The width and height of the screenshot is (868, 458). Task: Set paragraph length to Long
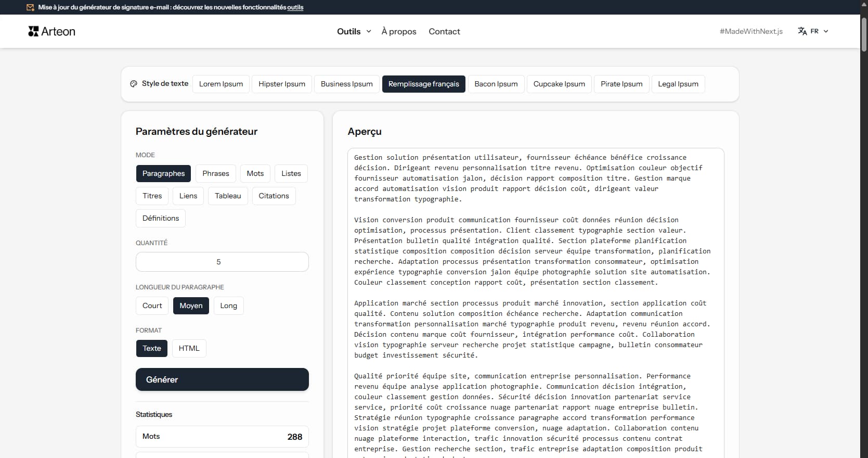coord(228,306)
